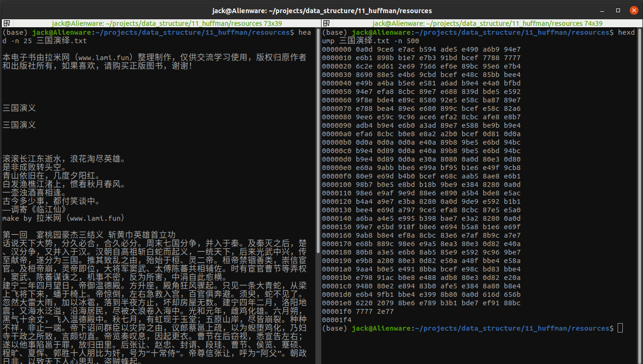
Task: Click hexdump row at offset 00001c0
Action: 422,286
